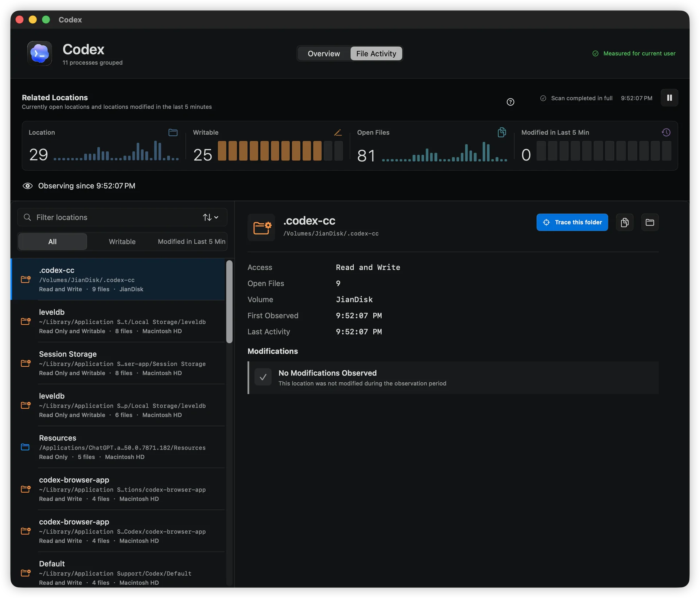
Task: Filter to Modified in Last 5 Min
Action: click(x=191, y=242)
